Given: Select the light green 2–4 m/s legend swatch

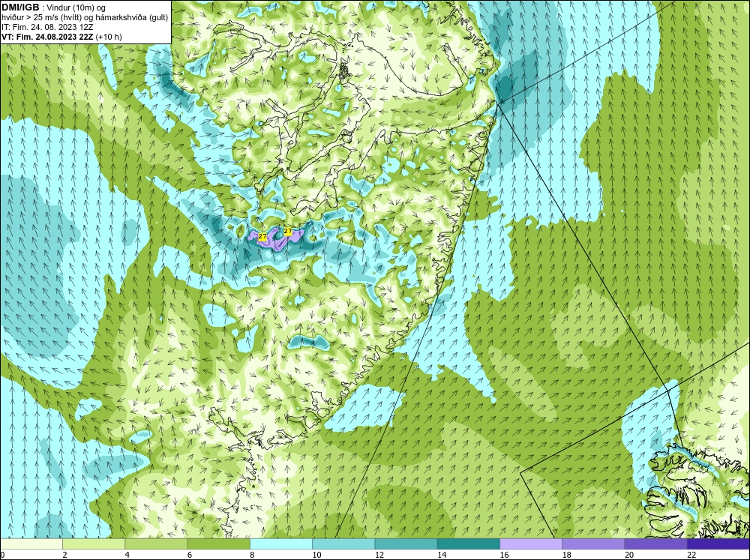Looking at the screenshot, I should tap(94, 544).
